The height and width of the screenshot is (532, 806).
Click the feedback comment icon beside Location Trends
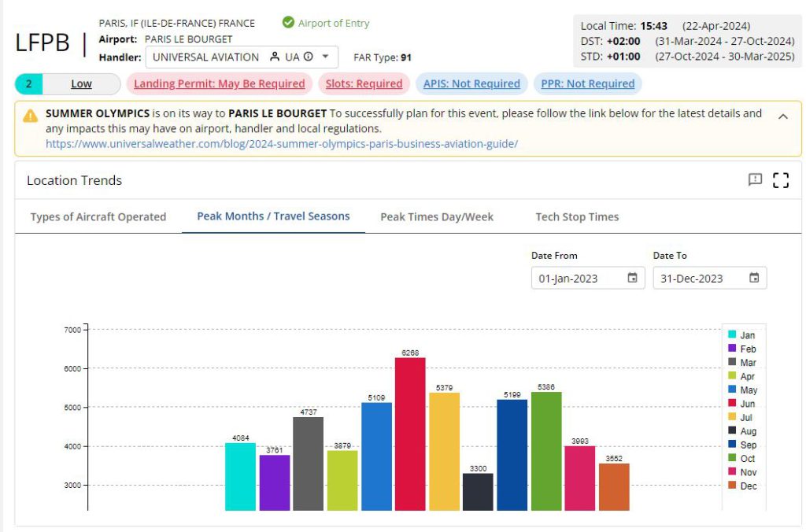coord(755,180)
